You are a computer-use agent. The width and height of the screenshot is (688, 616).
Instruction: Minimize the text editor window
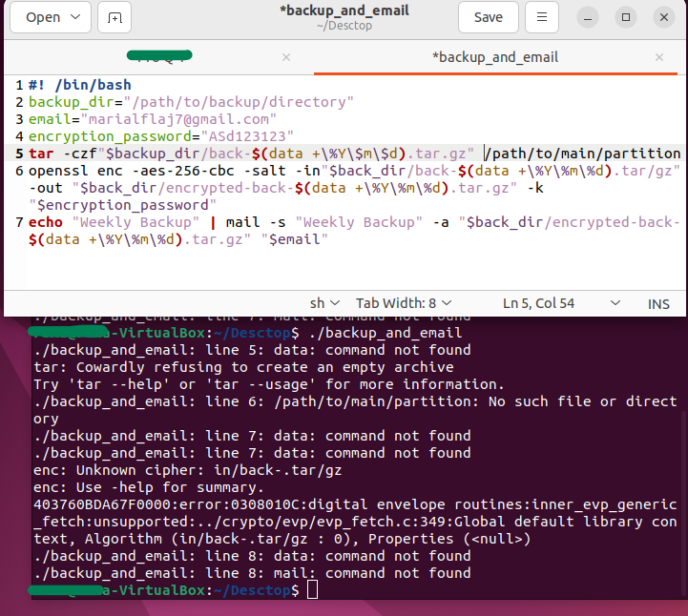point(588,17)
